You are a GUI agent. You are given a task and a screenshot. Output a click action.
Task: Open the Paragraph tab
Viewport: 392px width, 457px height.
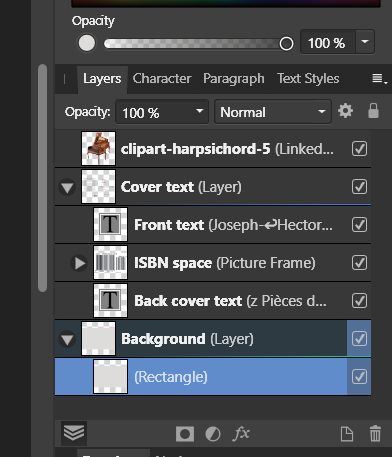click(234, 79)
